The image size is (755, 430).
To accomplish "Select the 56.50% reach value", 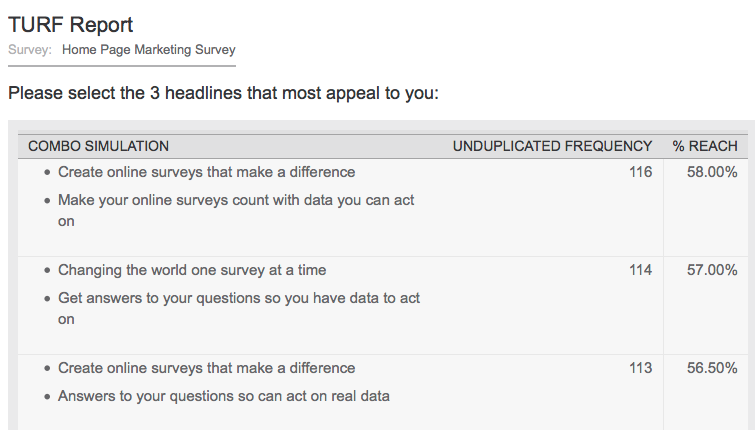I will 712,368.
